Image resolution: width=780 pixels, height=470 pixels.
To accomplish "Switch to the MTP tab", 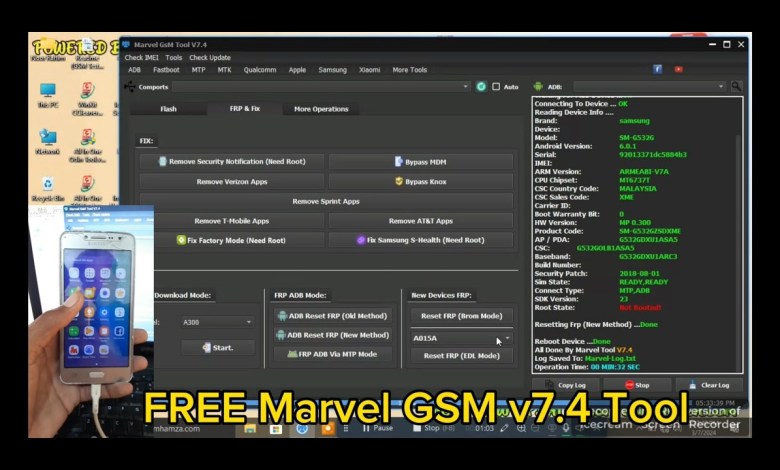I will pyautogui.click(x=198, y=70).
